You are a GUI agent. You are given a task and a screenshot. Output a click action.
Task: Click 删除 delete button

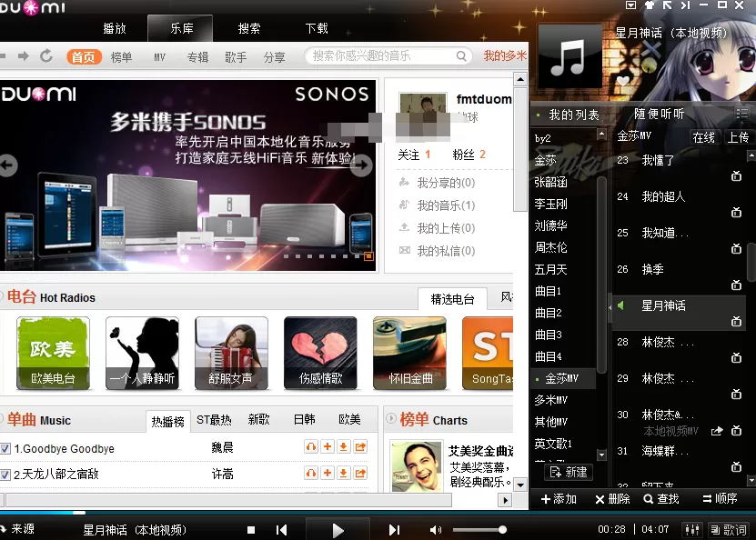click(613, 499)
